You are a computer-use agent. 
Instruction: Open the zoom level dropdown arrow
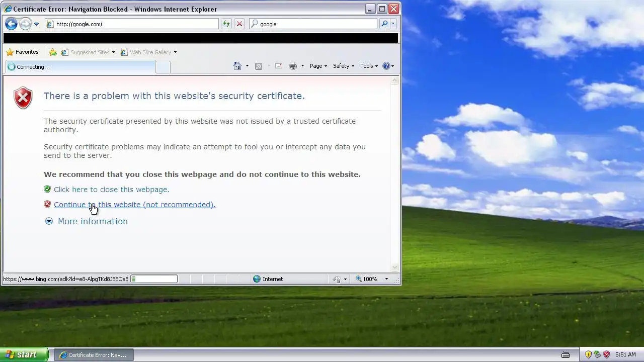tap(386, 279)
